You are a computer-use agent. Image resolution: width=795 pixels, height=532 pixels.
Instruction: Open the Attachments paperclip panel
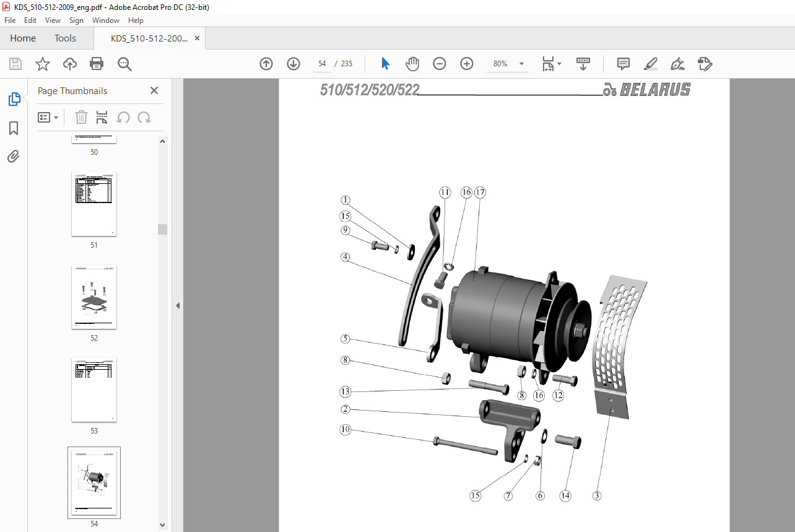pos(14,156)
